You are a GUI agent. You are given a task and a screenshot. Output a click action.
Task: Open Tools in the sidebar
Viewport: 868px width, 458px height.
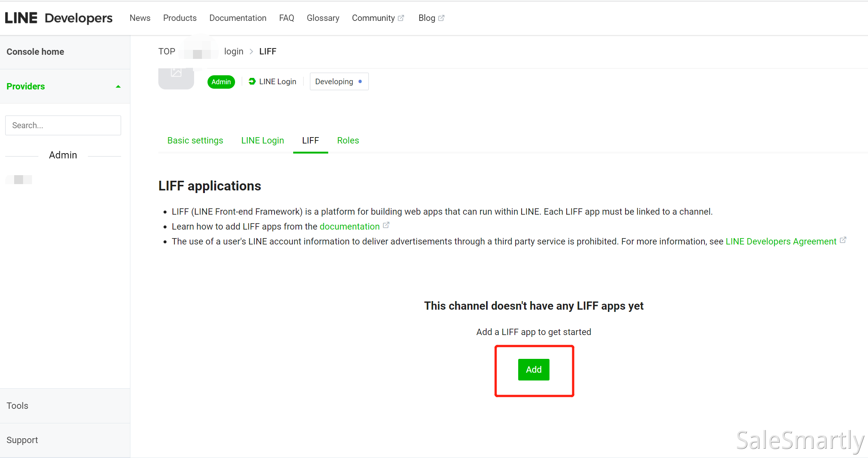(18, 405)
